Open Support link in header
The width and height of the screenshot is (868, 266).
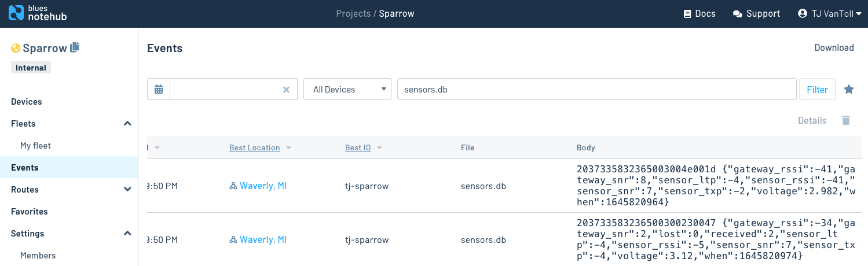click(756, 14)
